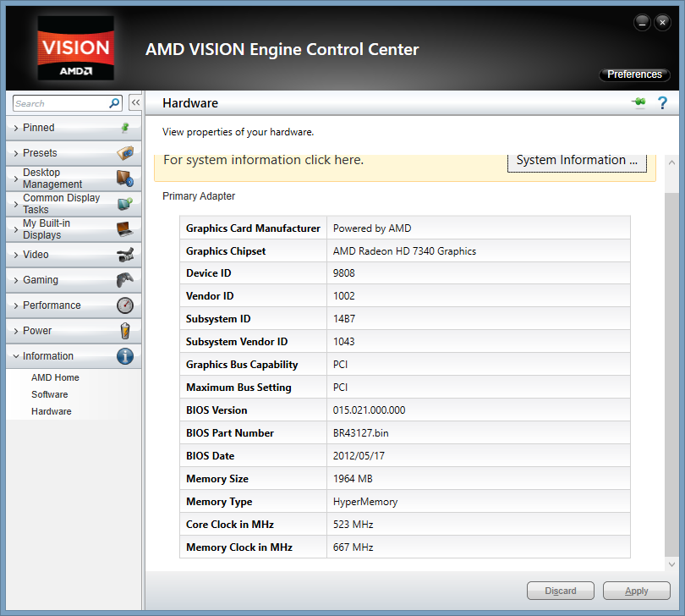Click the Performance gauge icon

click(125, 305)
